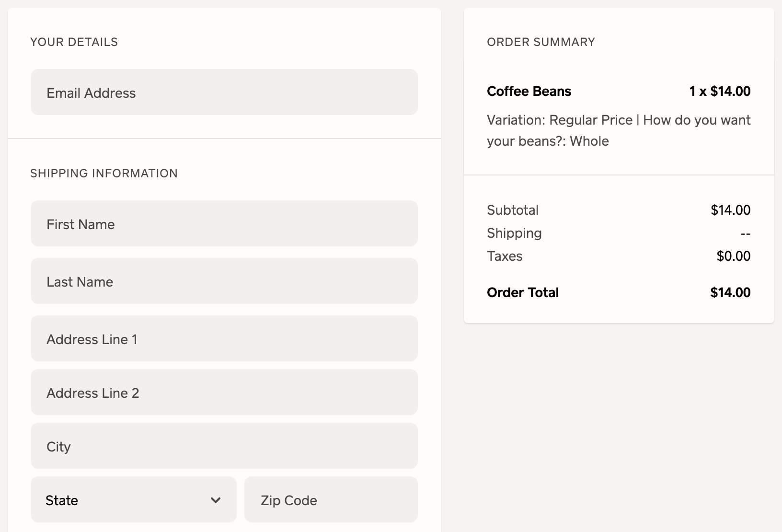This screenshot has height=532, width=782.
Task: Select the Variation description text
Action: [x=618, y=130]
